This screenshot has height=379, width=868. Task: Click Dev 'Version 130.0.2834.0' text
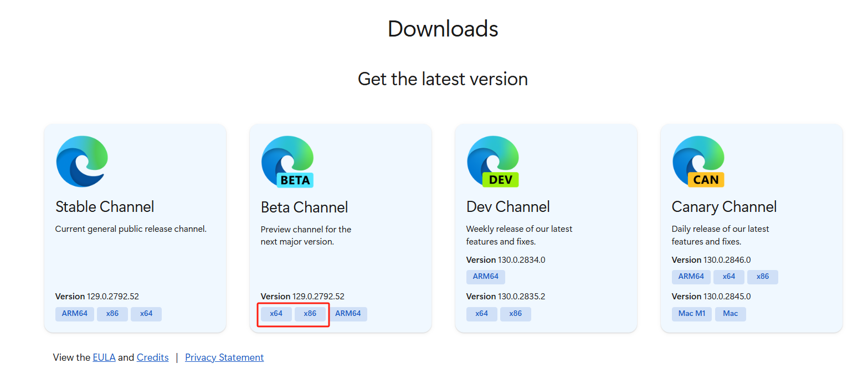coord(506,259)
